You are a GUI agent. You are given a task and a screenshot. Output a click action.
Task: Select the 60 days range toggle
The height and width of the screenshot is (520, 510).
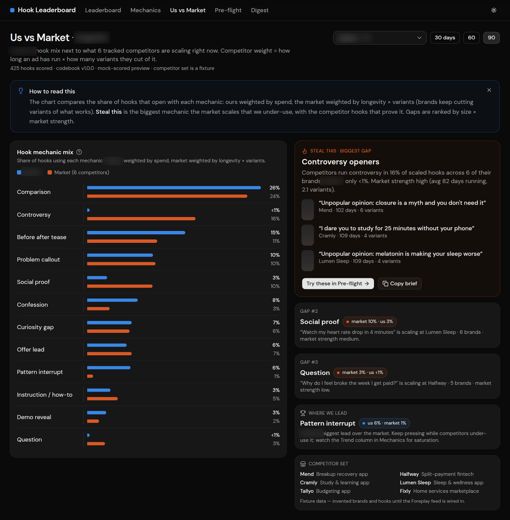coord(471,38)
